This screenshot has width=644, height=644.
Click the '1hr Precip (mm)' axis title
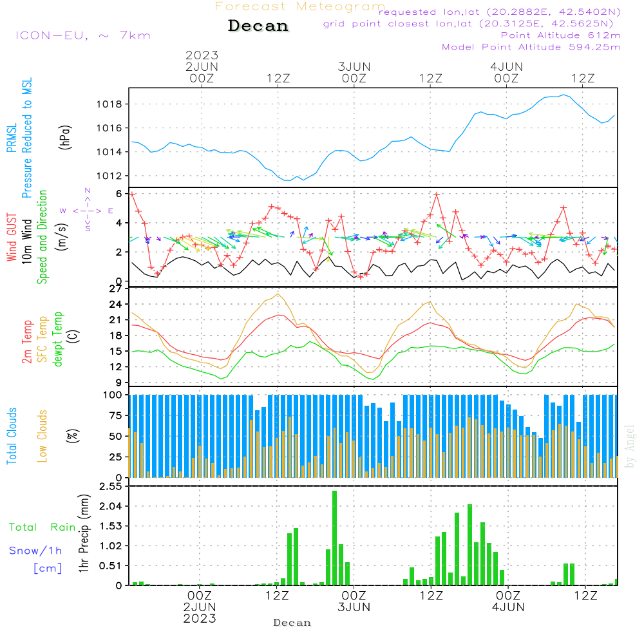pos(84,533)
